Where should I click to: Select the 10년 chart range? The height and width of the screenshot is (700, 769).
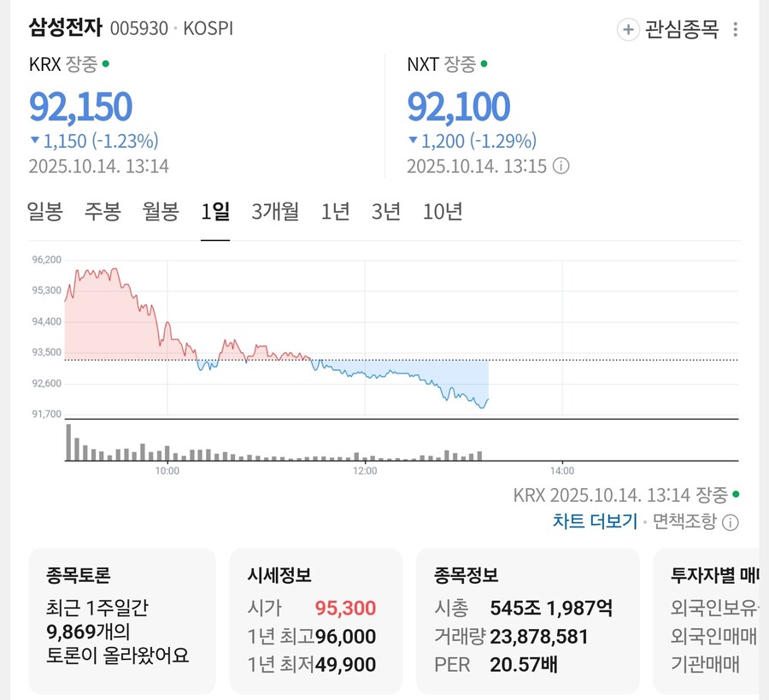pos(443,211)
